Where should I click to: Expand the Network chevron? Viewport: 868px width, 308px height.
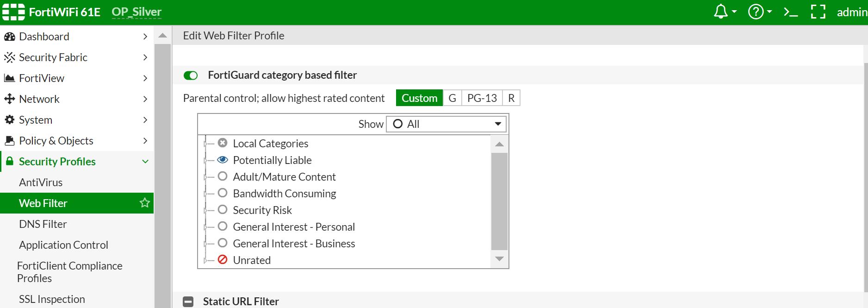145,99
